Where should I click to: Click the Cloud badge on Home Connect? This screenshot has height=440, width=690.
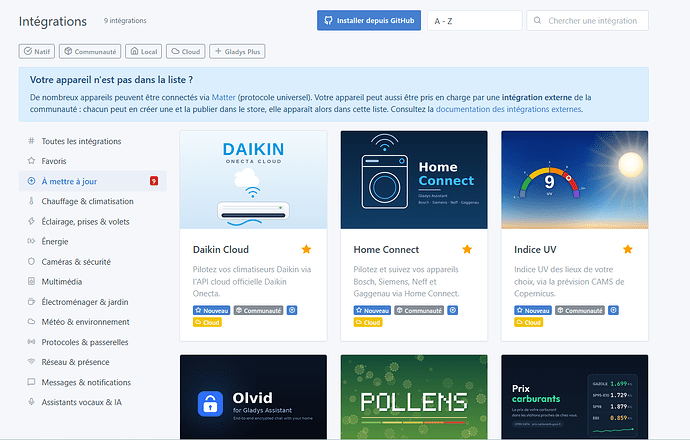pyautogui.click(x=368, y=323)
